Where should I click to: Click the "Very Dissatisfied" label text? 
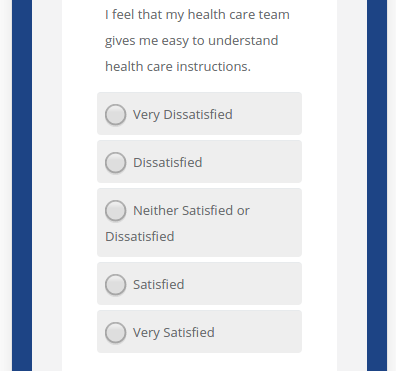tap(183, 115)
